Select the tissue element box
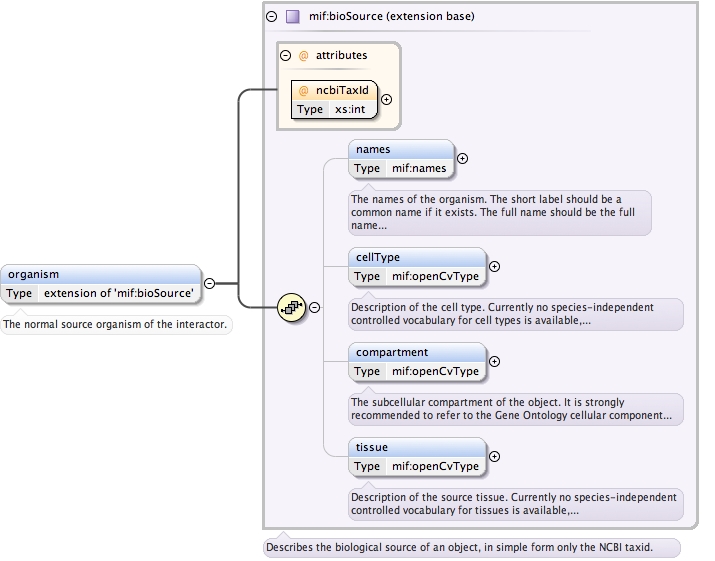This screenshot has height=561, width=715. point(417,447)
